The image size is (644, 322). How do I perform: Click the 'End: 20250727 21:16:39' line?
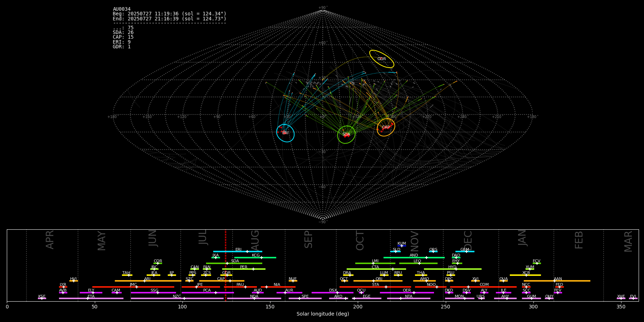coord(170,19)
